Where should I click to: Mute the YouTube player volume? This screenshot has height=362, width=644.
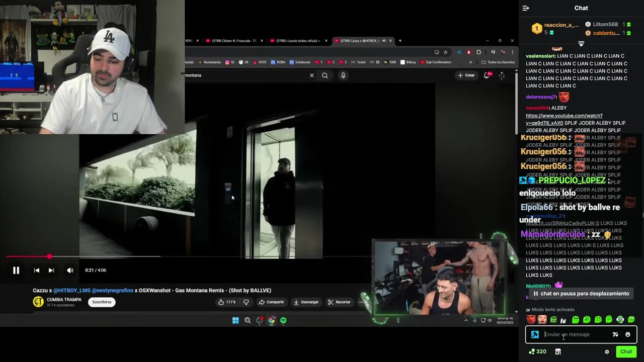tap(70, 270)
